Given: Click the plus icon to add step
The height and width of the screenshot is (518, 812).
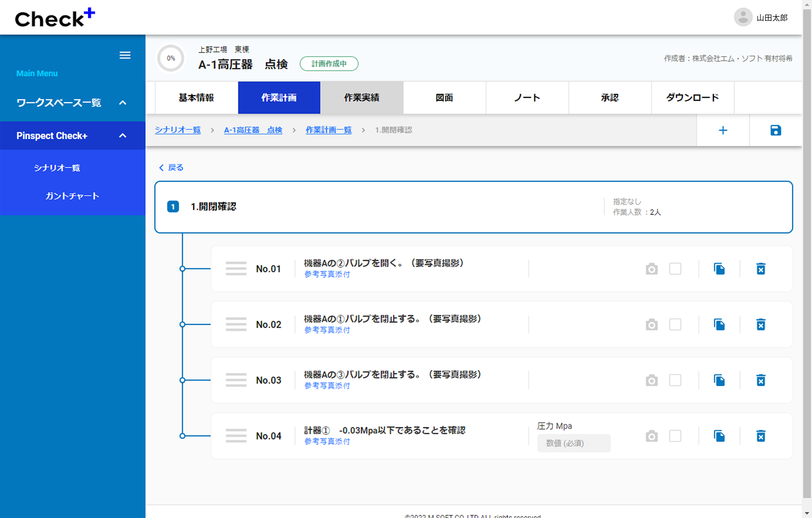Looking at the screenshot, I should tap(723, 130).
